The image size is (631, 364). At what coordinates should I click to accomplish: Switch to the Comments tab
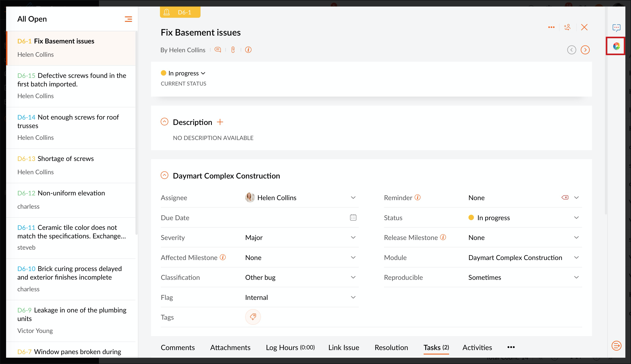click(178, 348)
